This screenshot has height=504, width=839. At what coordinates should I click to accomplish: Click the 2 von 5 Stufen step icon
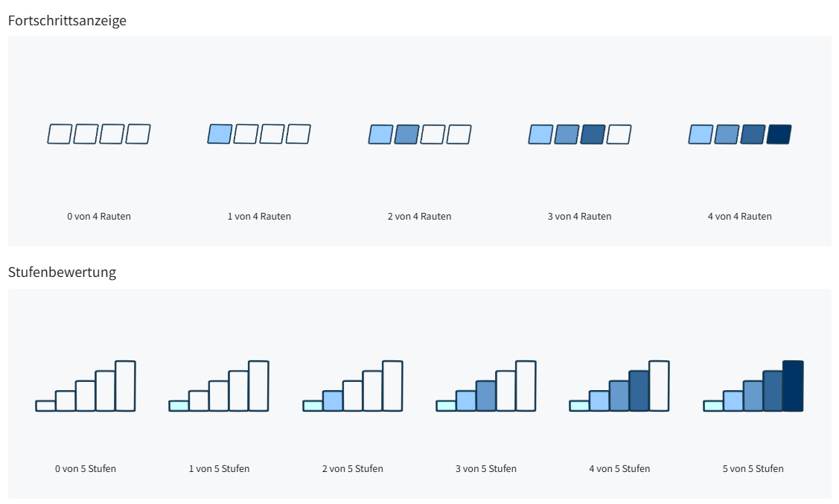click(x=353, y=386)
